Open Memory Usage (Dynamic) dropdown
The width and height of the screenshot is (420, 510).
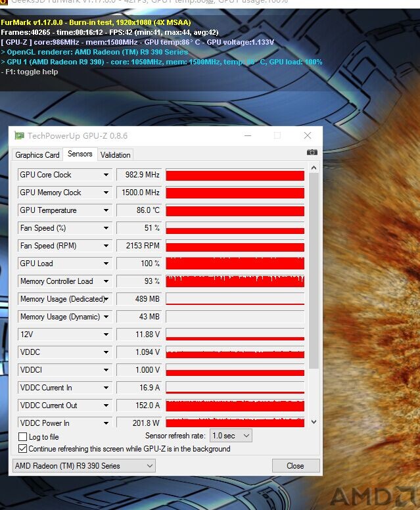click(x=106, y=317)
